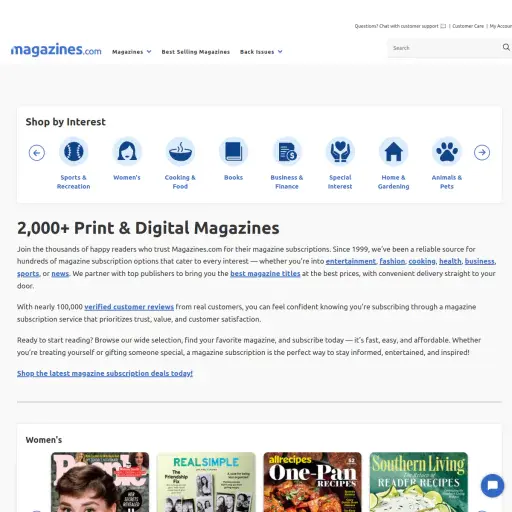Open verified customer reviews link

click(129, 307)
